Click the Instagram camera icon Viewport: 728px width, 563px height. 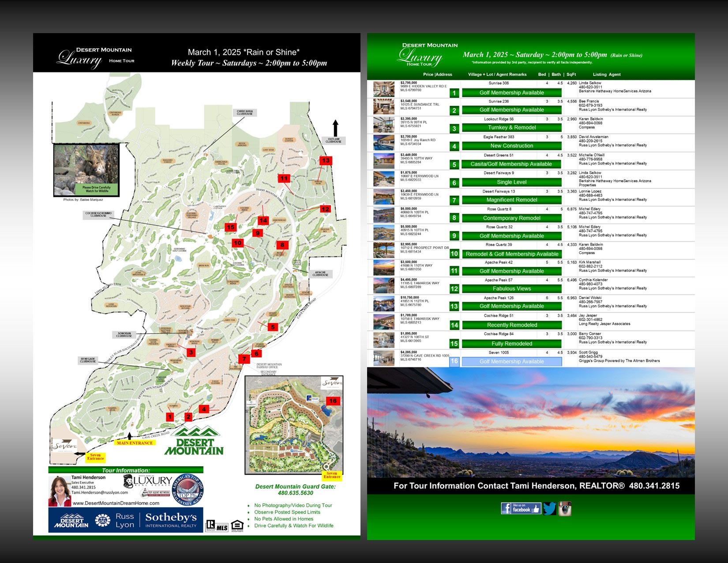pos(565,509)
